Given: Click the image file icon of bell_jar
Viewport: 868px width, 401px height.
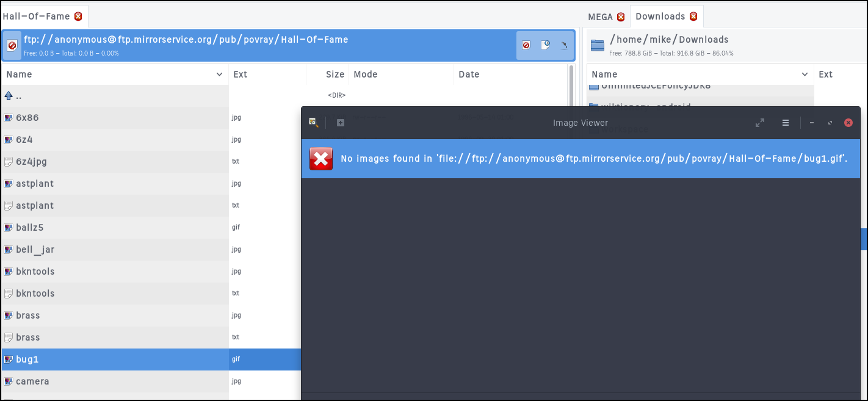Looking at the screenshot, I should click(9, 250).
